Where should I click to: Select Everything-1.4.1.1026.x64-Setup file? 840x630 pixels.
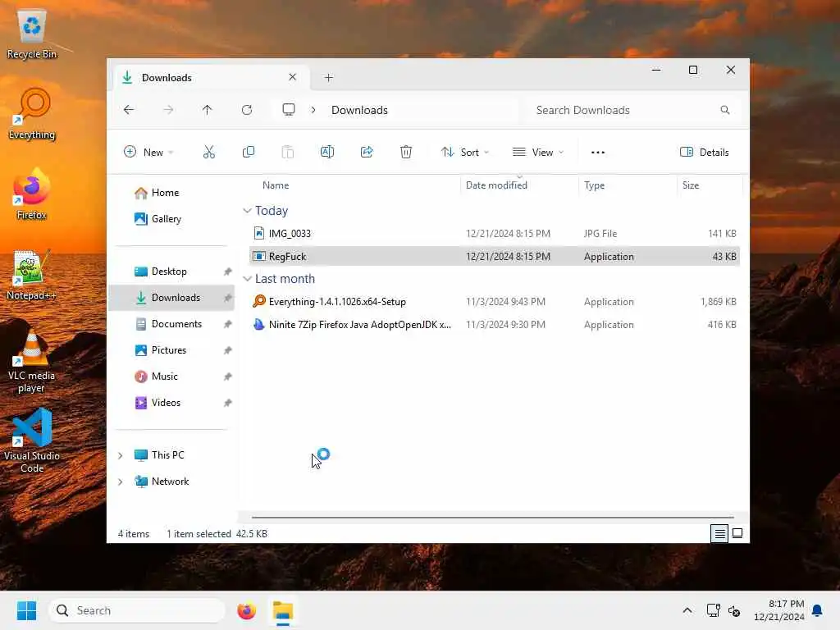pyautogui.click(x=495, y=302)
